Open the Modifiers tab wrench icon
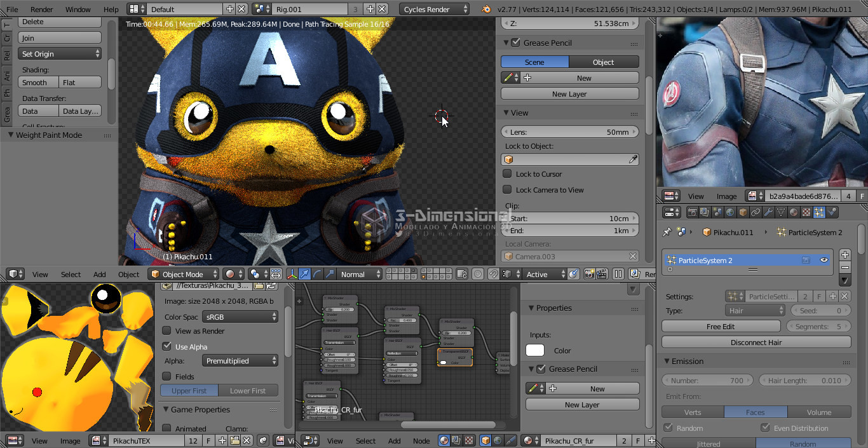This screenshot has height=448, width=868. 769,212
